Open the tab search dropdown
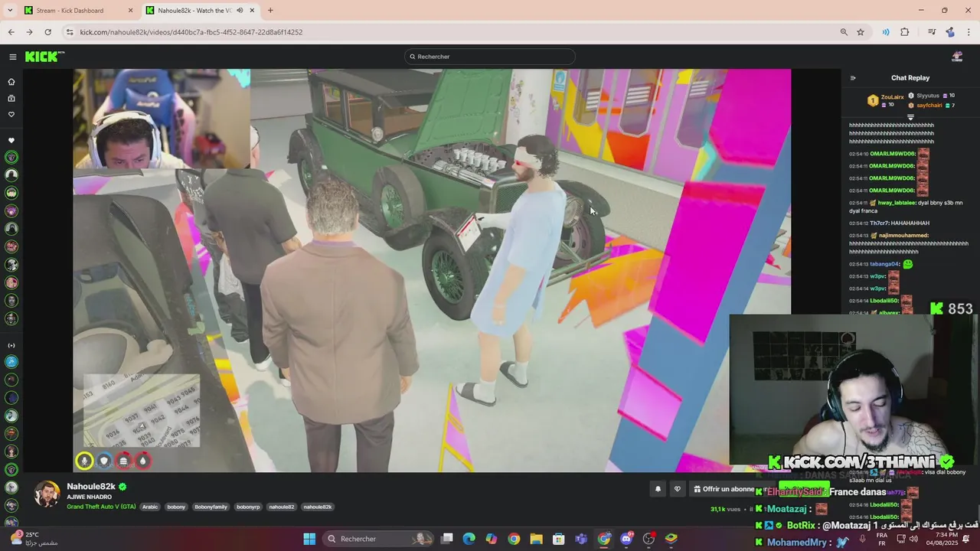The image size is (980, 551). [x=10, y=11]
